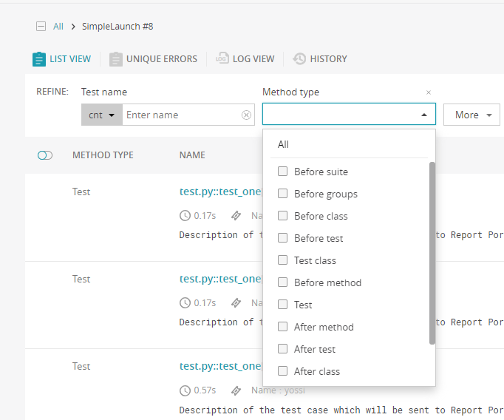Image resolution: width=504 pixels, height=420 pixels.
Task: Click the Log View icon
Action: [x=222, y=58]
